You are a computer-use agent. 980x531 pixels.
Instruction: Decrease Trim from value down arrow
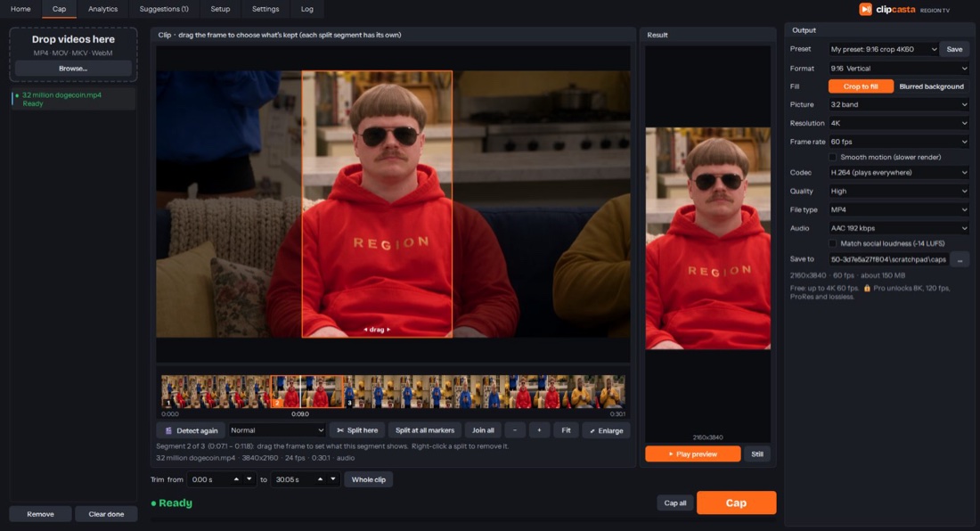click(x=249, y=479)
